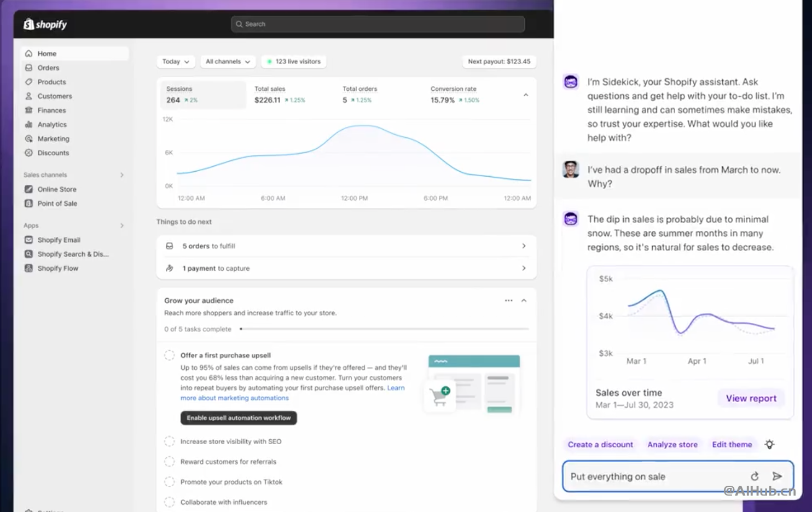Click the Sidekick avatar next to greeting
This screenshot has width=812, height=512.
tap(571, 82)
